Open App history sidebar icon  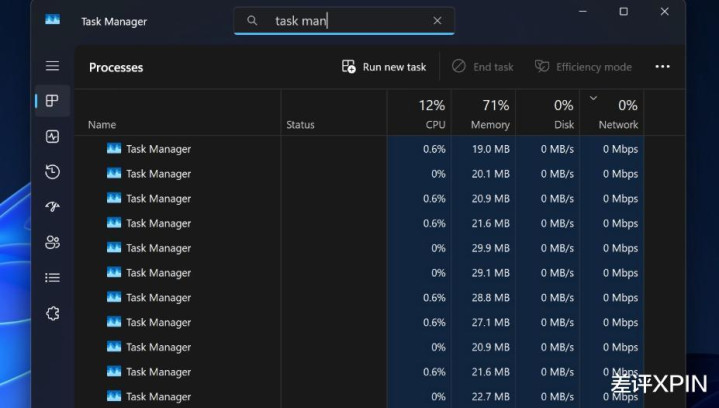coord(52,172)
